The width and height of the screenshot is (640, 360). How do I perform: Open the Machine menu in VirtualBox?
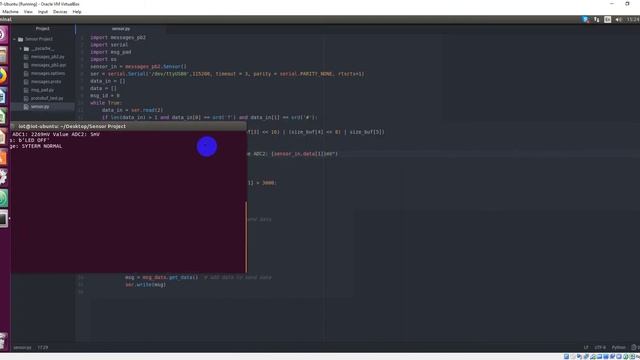10,12
